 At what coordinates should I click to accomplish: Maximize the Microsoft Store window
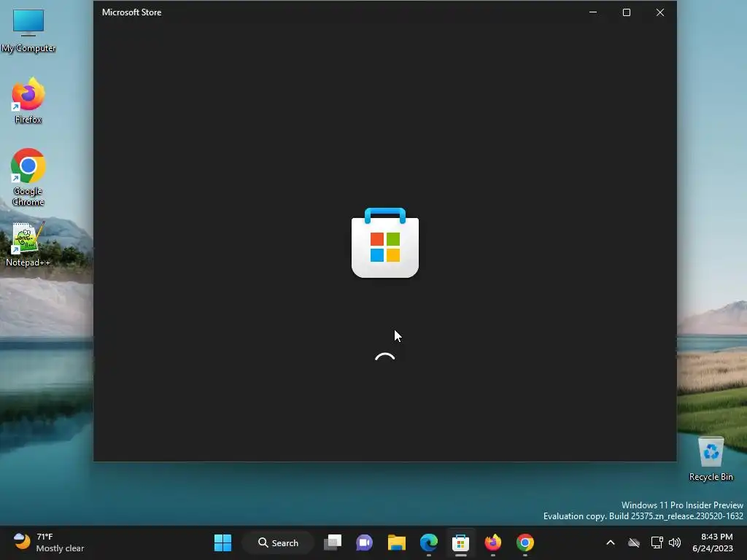(x=627, y=12)
